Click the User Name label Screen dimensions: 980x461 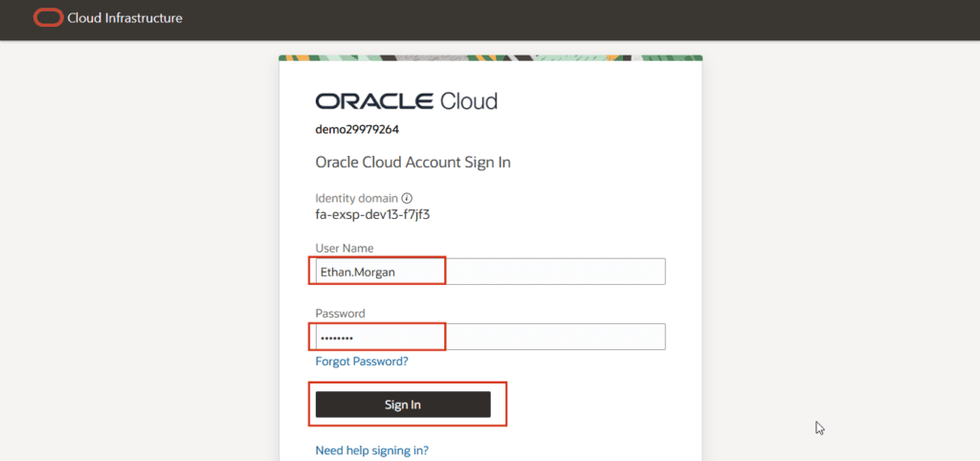click(345, 248)
